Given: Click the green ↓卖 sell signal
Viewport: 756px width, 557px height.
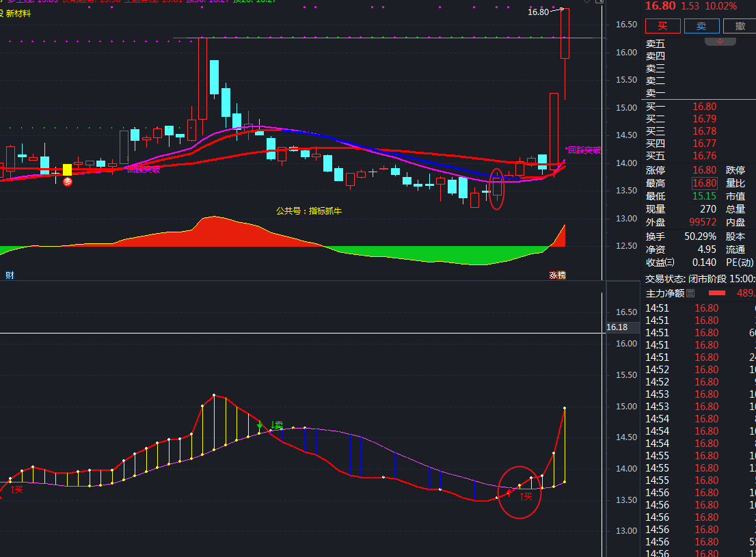Looking at the screenshot, I should (276, 425).
